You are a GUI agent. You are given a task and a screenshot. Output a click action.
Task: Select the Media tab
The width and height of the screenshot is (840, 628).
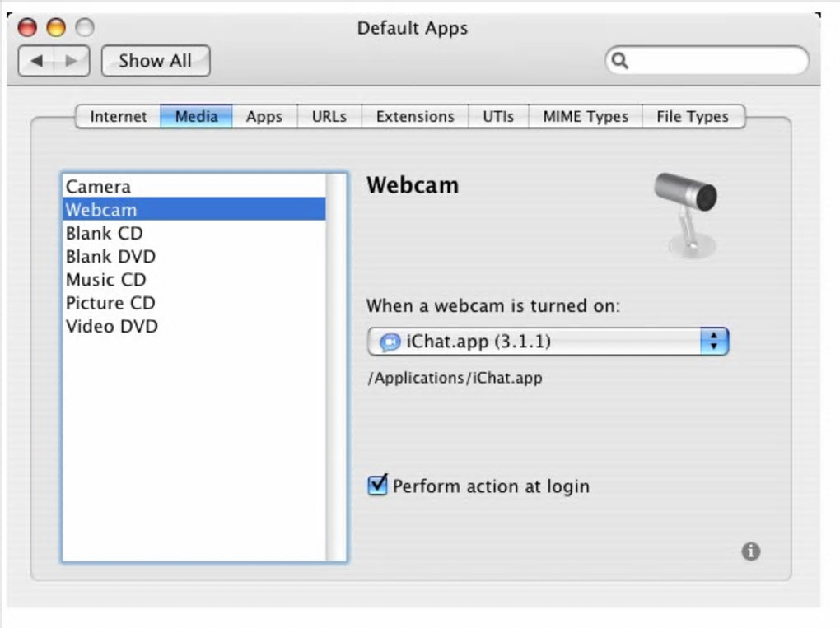point(196,116)
